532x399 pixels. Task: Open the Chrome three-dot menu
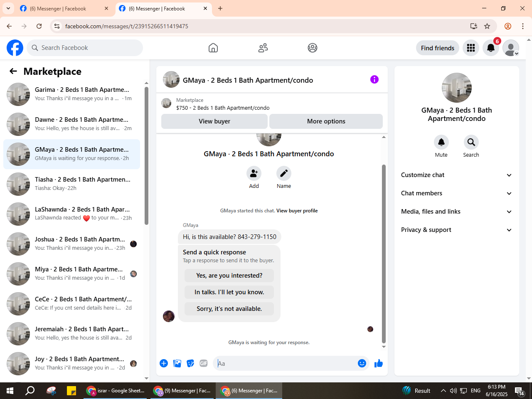tap(523, 26)
